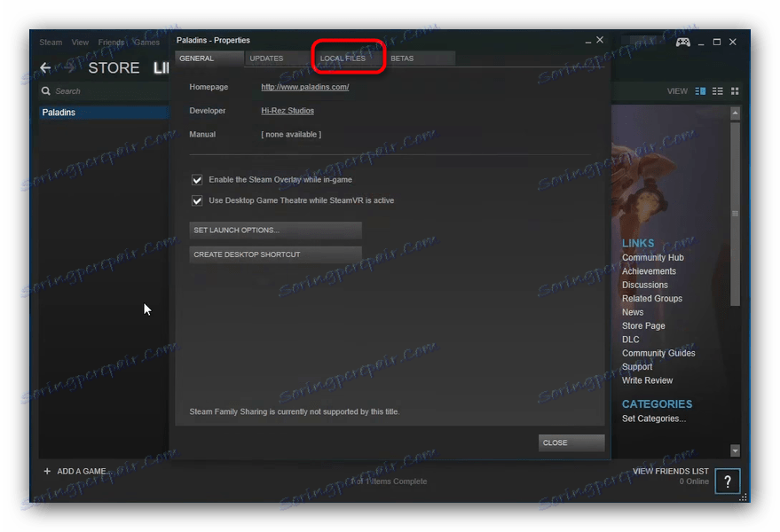Toggle Use Desktop Game Theatre checkbox
Image resolution: width=780 pixels, height=532 pixels.
pos(197,200)
